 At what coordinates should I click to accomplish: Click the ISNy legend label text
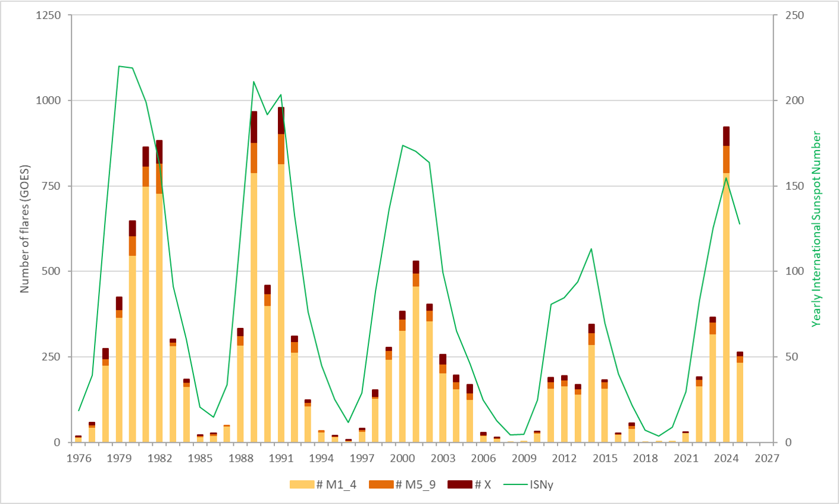point(541,484)
